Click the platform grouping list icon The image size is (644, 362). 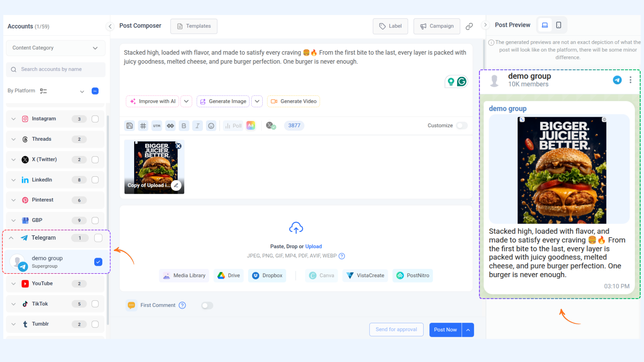point(43,91)
